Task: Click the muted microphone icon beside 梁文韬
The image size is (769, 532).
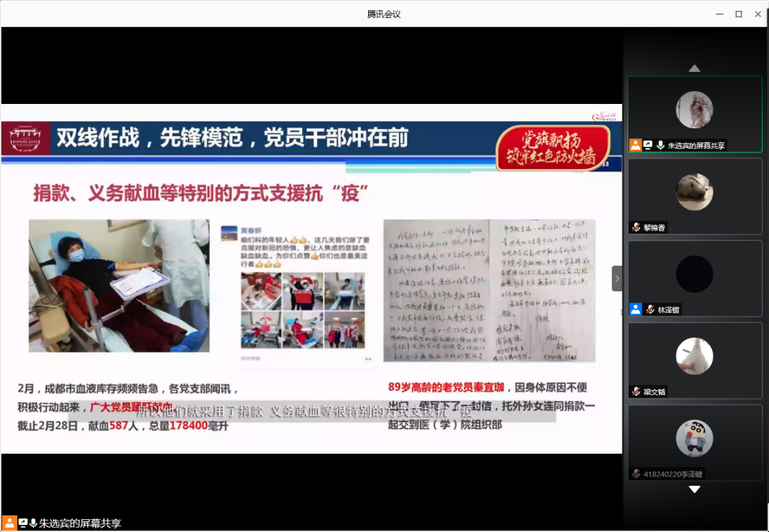Action: click(x=636, y=392)
